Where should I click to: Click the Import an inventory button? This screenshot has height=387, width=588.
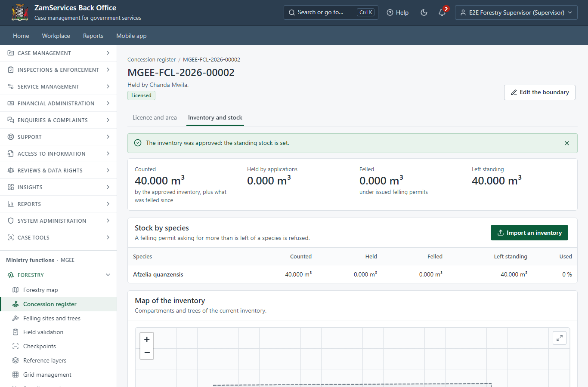tap(529, 233)
